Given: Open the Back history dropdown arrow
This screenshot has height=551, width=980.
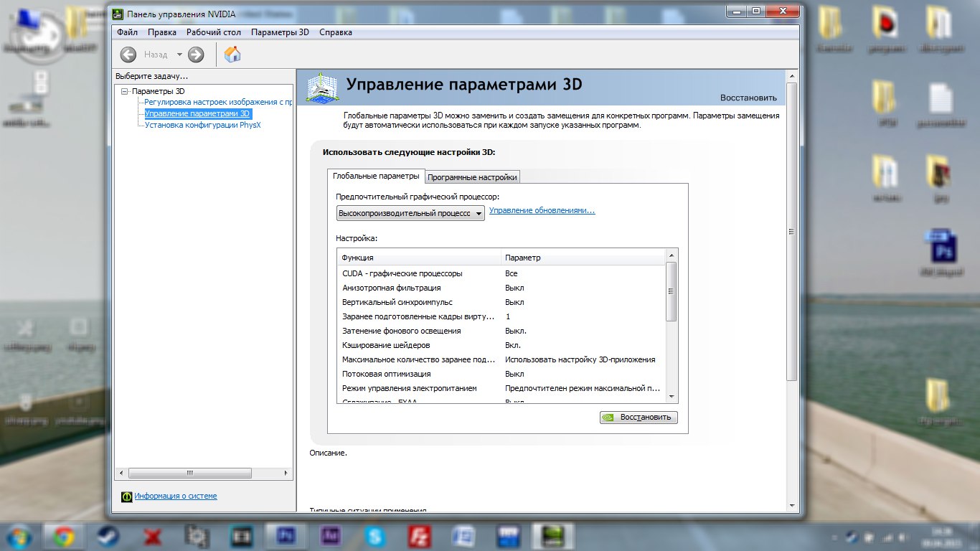Looking at the screenshot, I should pyautogui.click(x=179, y=55).
